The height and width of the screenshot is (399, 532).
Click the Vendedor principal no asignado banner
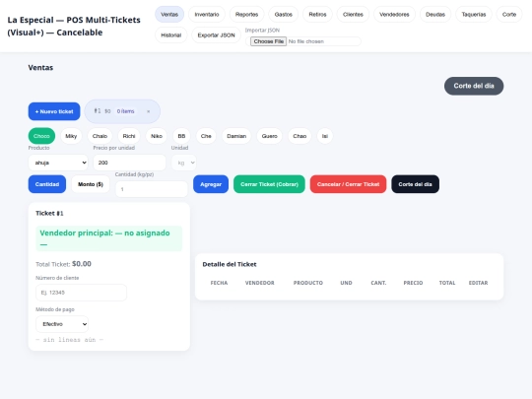109,238
